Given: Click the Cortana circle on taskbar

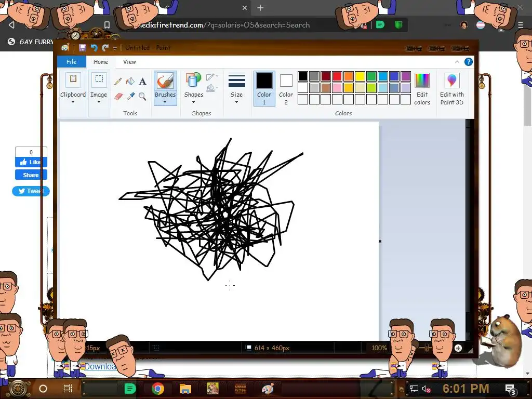Looking at the screenshot, I should coord(43,389).
